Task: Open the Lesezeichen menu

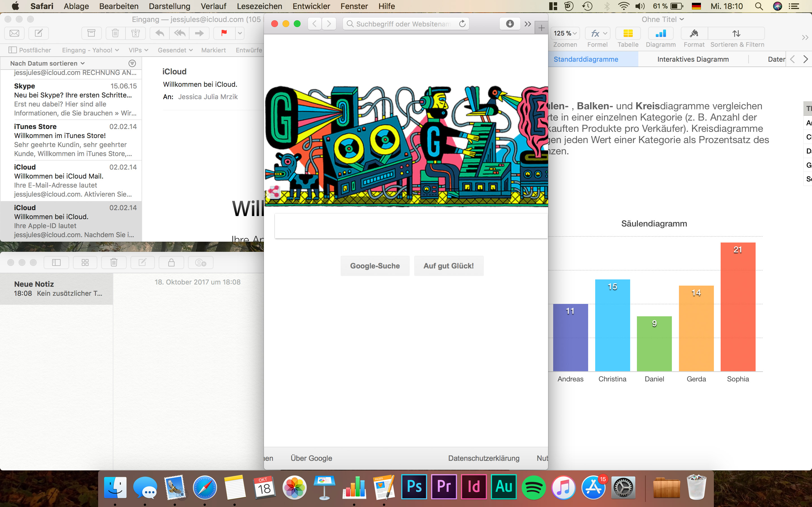Action: [x=259, y=6]
